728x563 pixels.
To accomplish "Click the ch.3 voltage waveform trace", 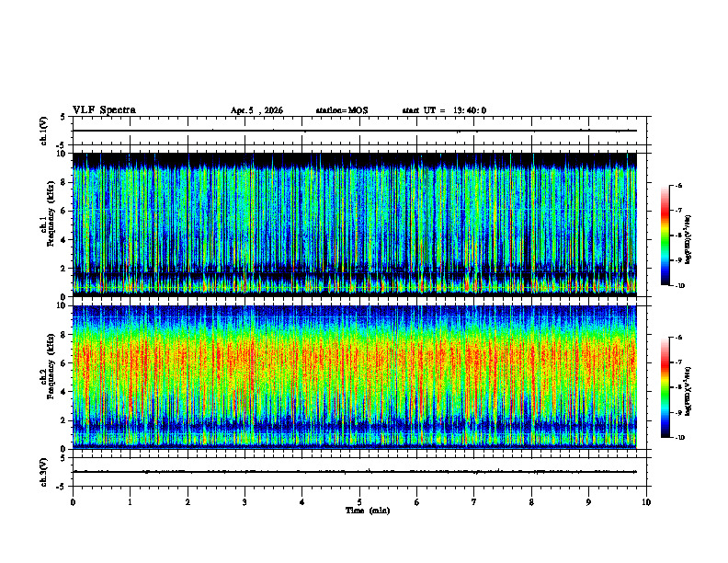I will pos(355,472).
